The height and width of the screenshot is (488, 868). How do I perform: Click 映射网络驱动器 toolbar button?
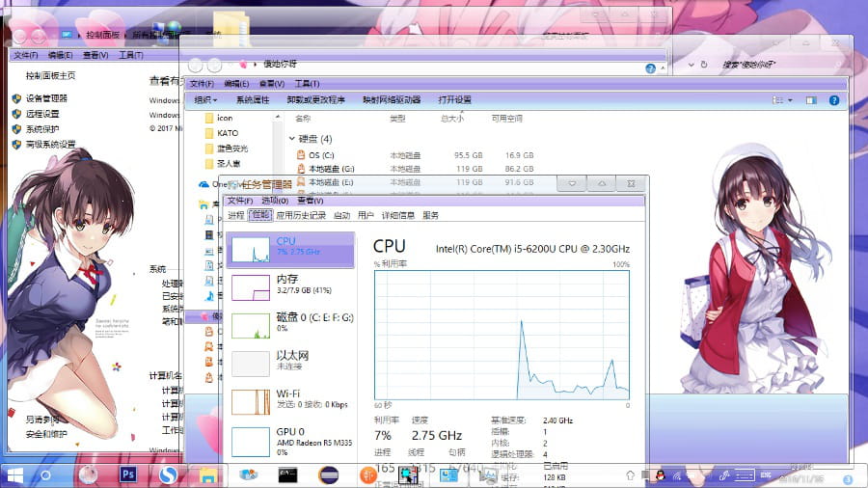[x=392, y=100]
